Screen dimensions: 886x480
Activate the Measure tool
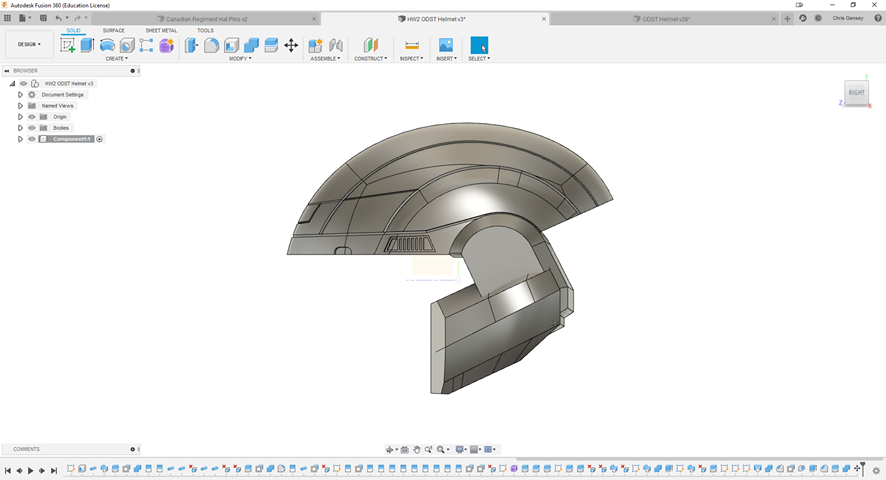tap(412, 45)
